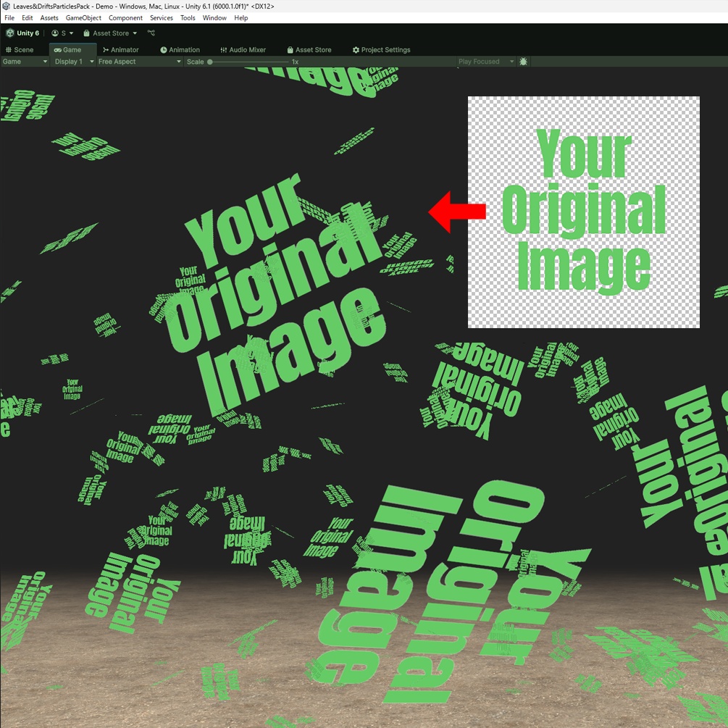Click the 1x scale value
Image resolution: width=728 pixels, height=728 pixels.
[x=295, y=62]
